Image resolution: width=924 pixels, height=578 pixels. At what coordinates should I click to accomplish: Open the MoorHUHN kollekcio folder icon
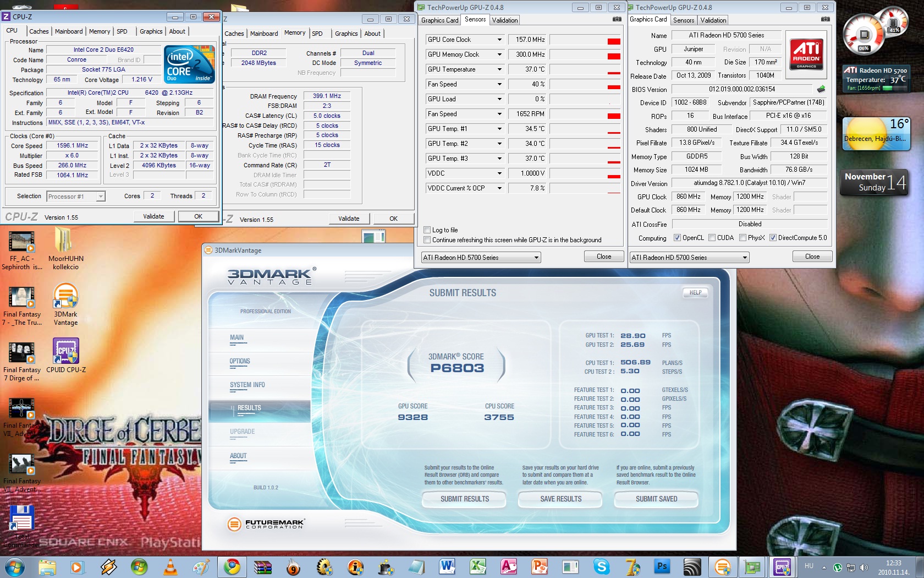click(65, 248)
